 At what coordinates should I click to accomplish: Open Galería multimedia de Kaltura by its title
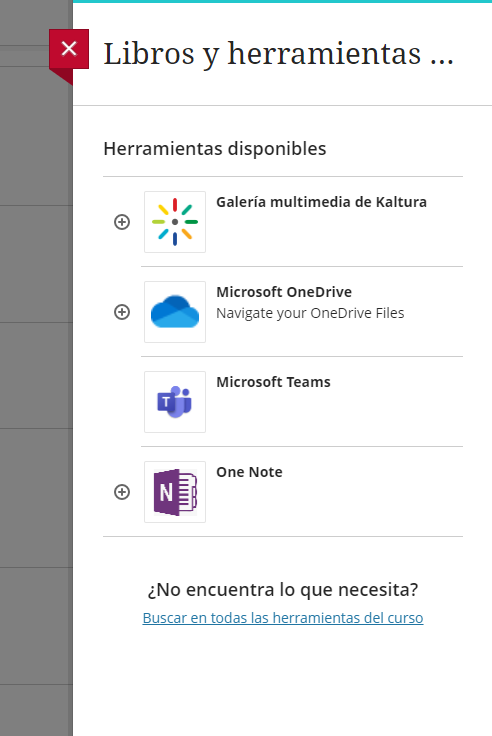pyautogui.click(x=321, y=202)
